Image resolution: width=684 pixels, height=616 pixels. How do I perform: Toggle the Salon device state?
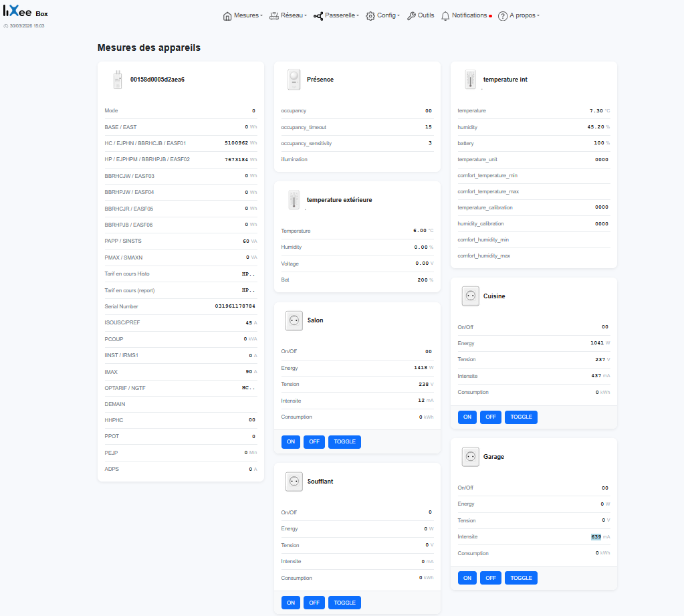click(344, 441)
